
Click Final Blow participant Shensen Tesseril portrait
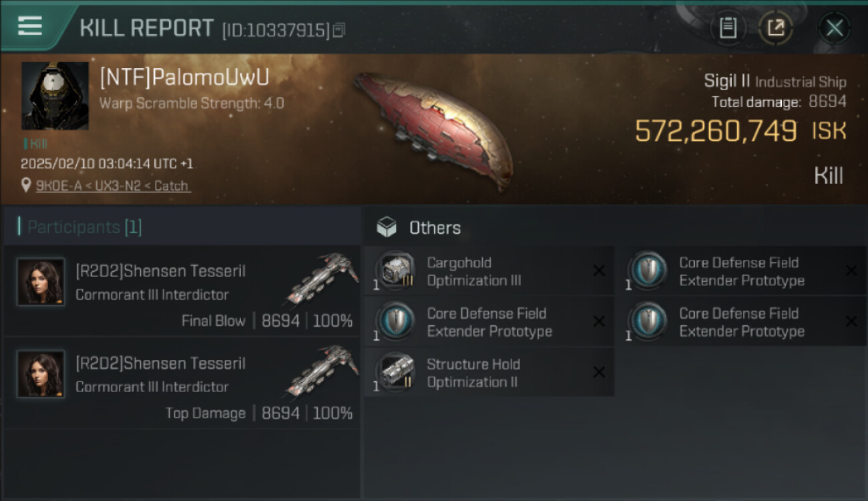tap(41, 282)
